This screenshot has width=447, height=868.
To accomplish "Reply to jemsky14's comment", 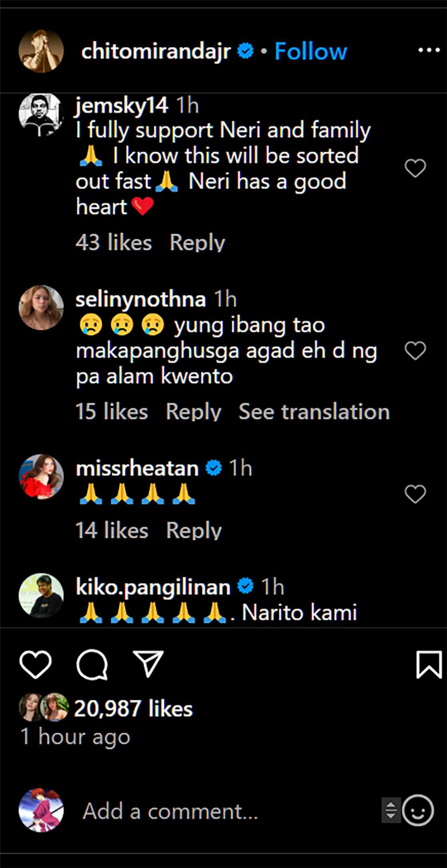I will pyautogui.click(x=197, y=243).
